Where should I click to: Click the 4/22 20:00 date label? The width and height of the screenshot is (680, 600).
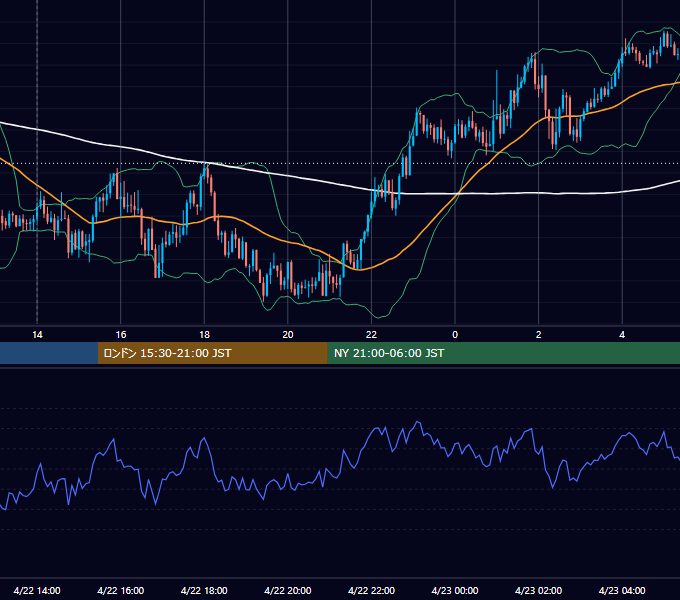click(x=288, y=590)
